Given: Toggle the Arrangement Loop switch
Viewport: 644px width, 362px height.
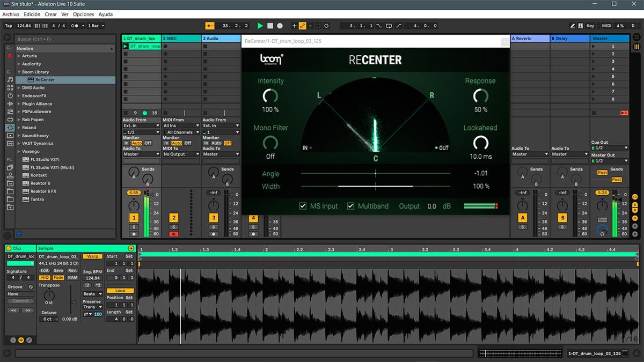Looking at the screenshot, I should pos(390,26).
